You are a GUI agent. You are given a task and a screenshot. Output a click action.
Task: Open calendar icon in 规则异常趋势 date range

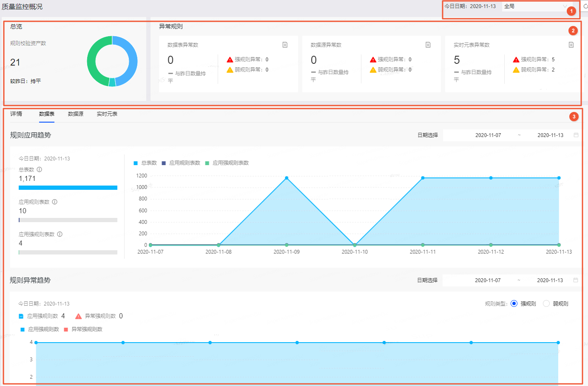pyautogui.click(x=576, y=280)
